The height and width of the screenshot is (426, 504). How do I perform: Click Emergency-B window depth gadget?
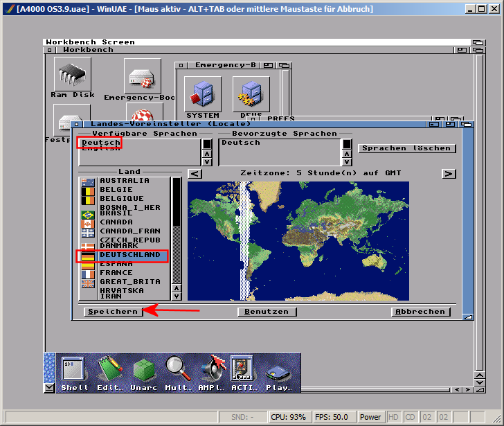(284, 65)
